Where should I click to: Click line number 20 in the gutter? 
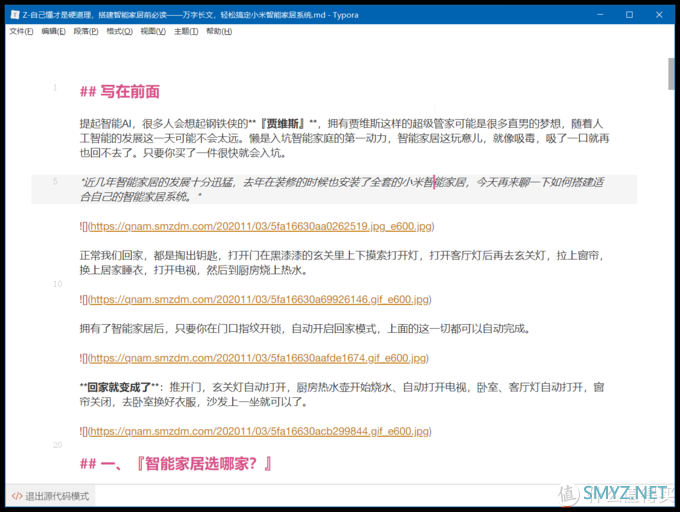pyautogui.click(x=58, y=445)
